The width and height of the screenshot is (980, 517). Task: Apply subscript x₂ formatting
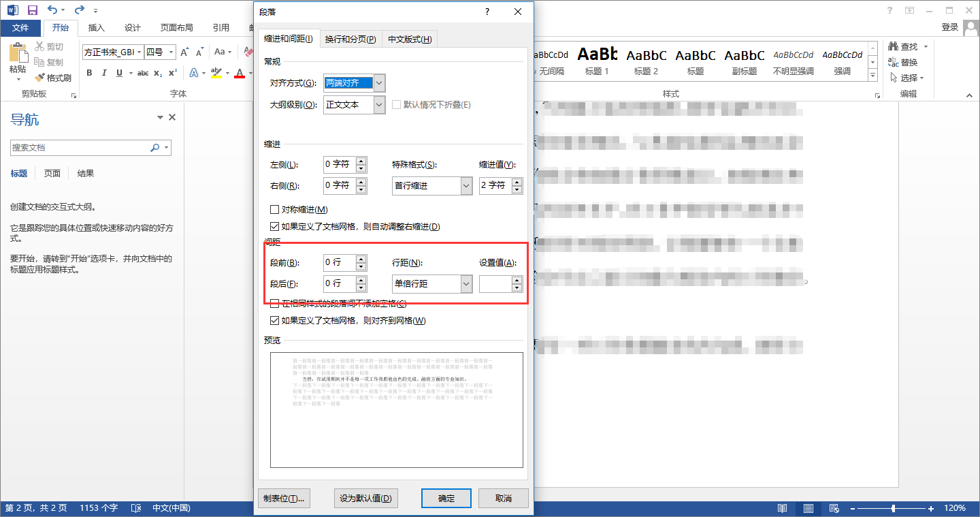click(158, 73)
